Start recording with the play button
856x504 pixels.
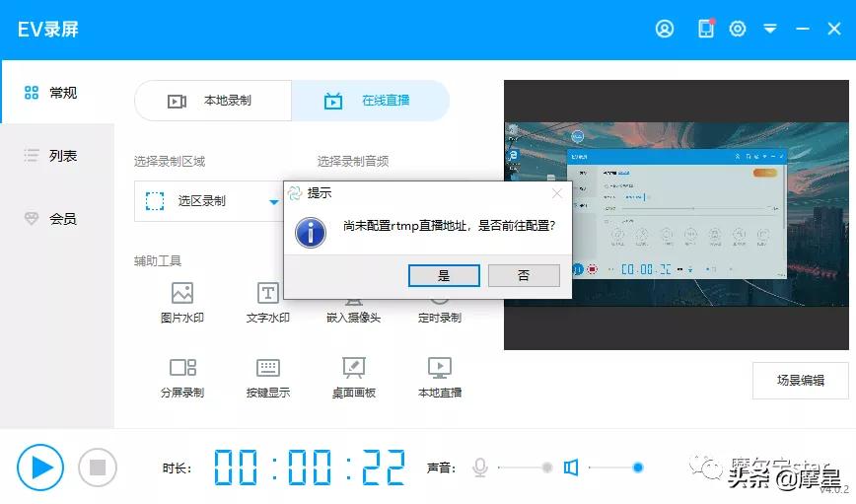40,468
